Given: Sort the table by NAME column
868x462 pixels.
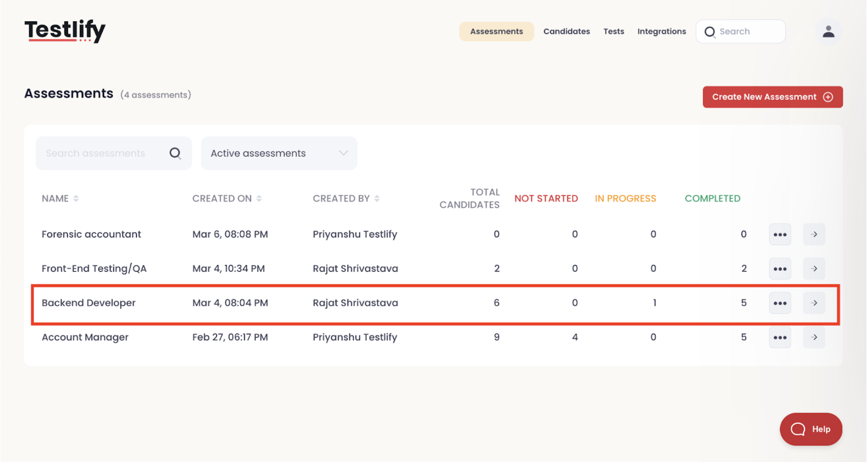Looking at the screenshot, I should point(76,198).
